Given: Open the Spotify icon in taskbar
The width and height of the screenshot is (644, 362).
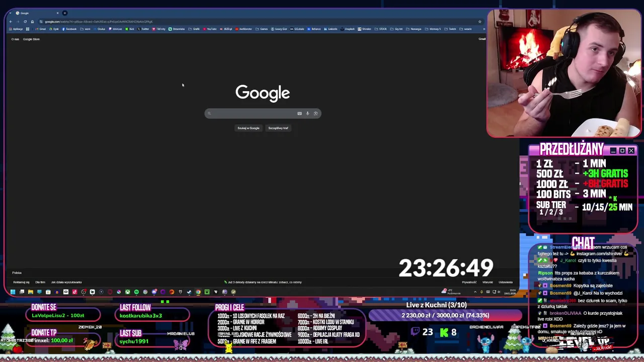Looking at the screenshot, I should [x=136, y=292].
